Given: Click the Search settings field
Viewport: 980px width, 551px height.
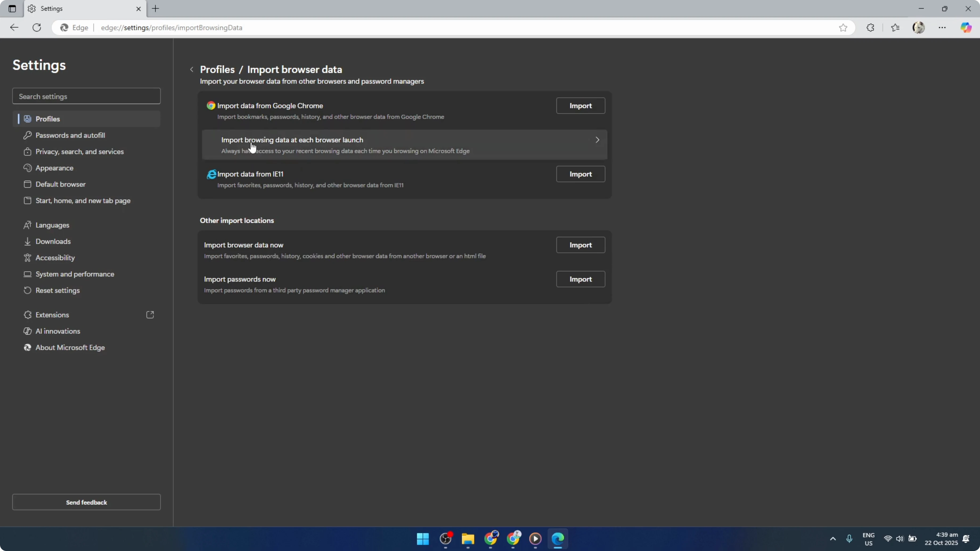Looking at the screenshot, I should [x=86, y=96].
